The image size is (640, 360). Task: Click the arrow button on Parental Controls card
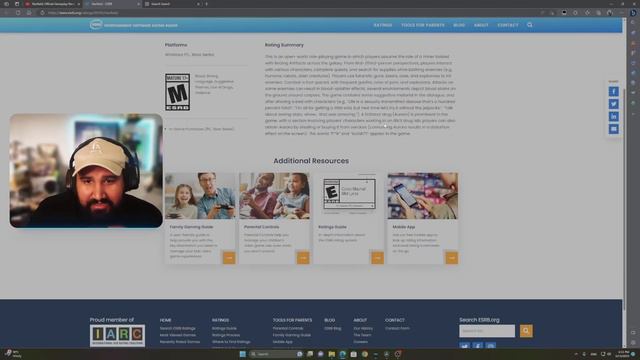pos(303,258)
